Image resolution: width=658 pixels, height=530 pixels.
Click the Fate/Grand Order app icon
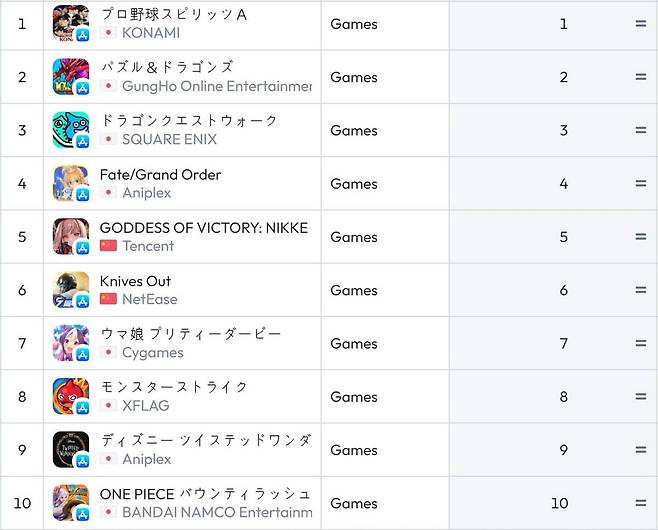click(70, 183)
